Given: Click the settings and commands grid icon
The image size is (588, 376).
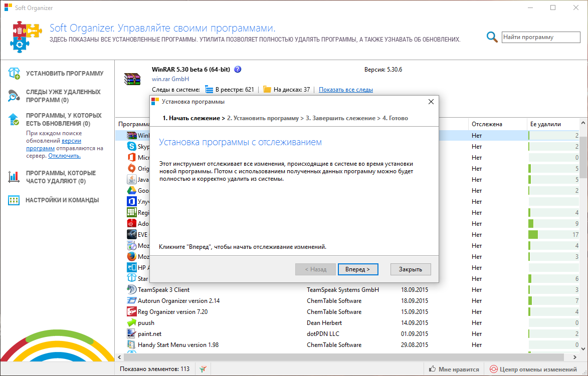Looking at the screenshot, I should [14, 200].
